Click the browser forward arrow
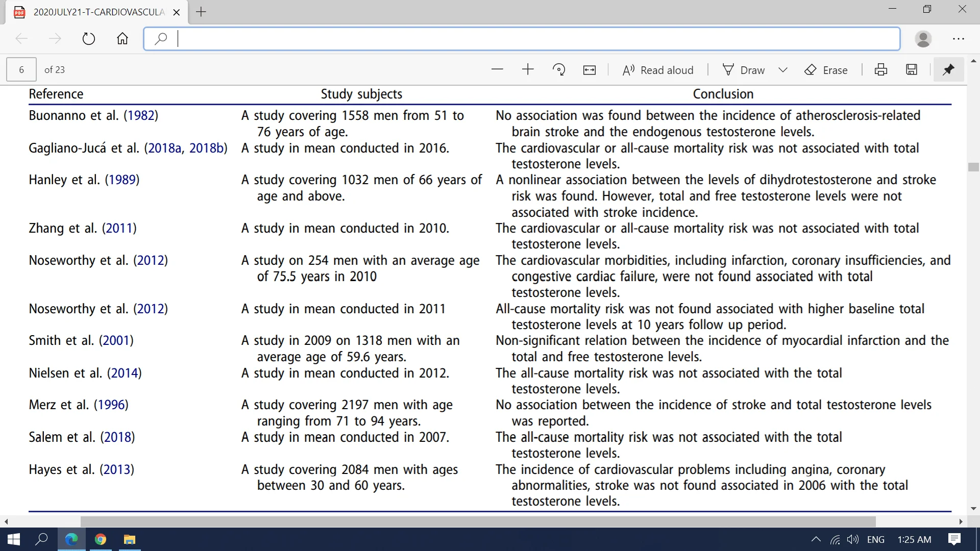The height and width of the screenshot is (551, 980). tap(55, 39)
